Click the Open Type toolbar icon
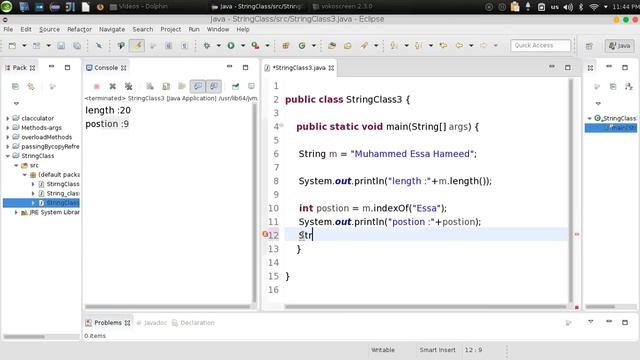Screen dimensions: 640x360 pos(332,46)
